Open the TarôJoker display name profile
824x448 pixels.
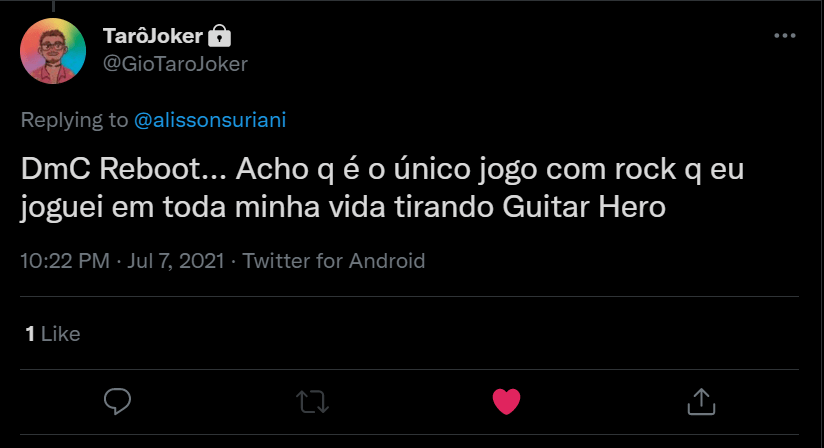(x=154, y=37)
